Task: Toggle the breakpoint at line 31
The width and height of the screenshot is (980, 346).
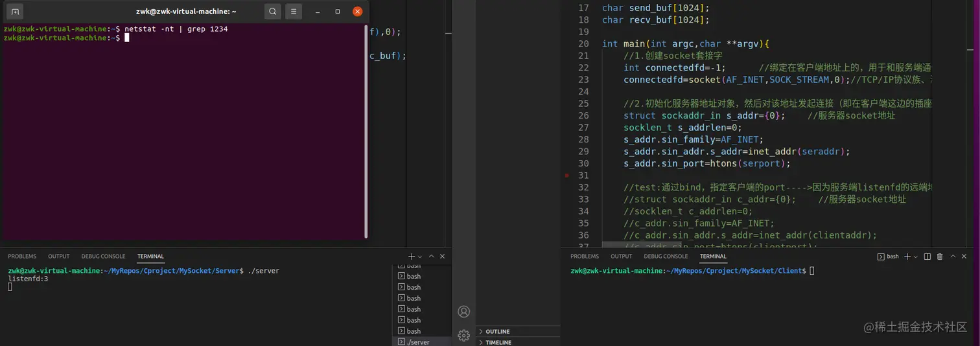Action: click(x=566, y=176)
